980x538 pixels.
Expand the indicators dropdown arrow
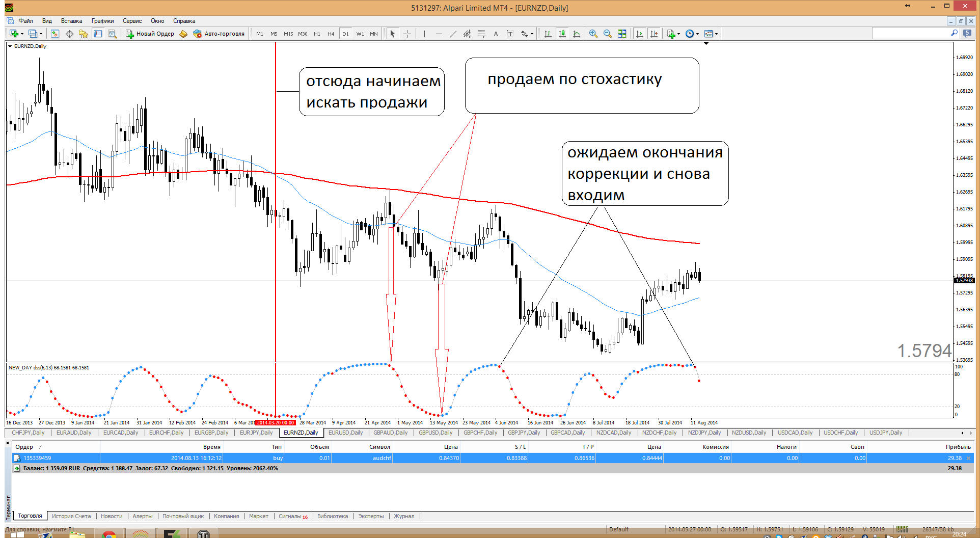679,34
